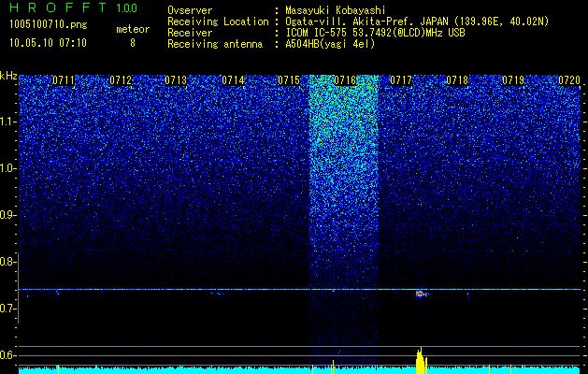Click the Receiving Location label
The width and height of the screenshot is (588, 374).
218,22
